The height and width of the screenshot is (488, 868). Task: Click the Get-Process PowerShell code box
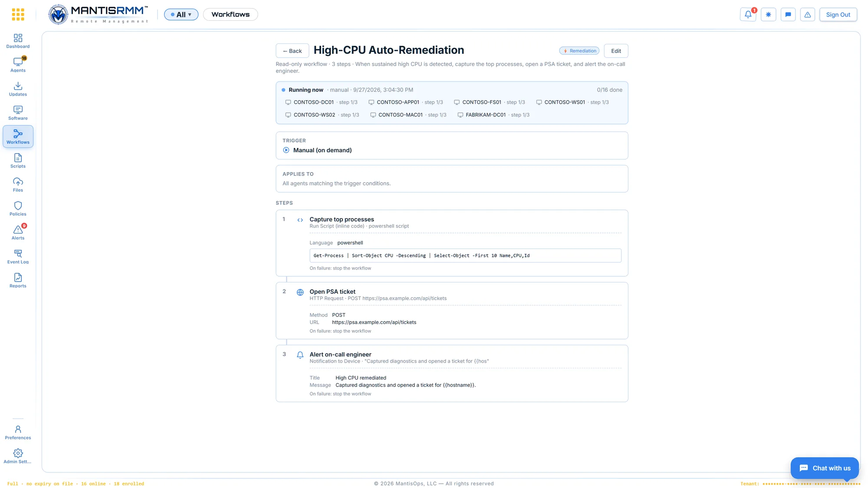pyautogui.click(x=465, y=255)
